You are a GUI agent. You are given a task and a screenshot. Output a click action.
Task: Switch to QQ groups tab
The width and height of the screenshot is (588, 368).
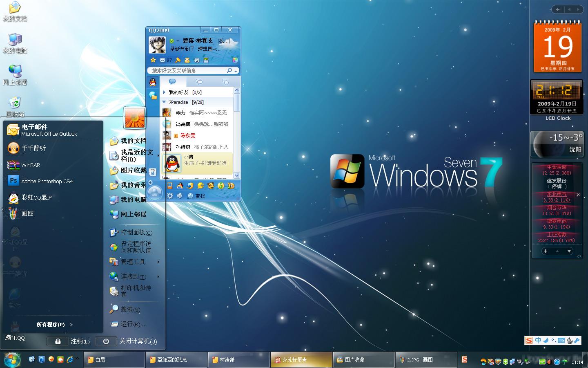[x=199, y=82]
